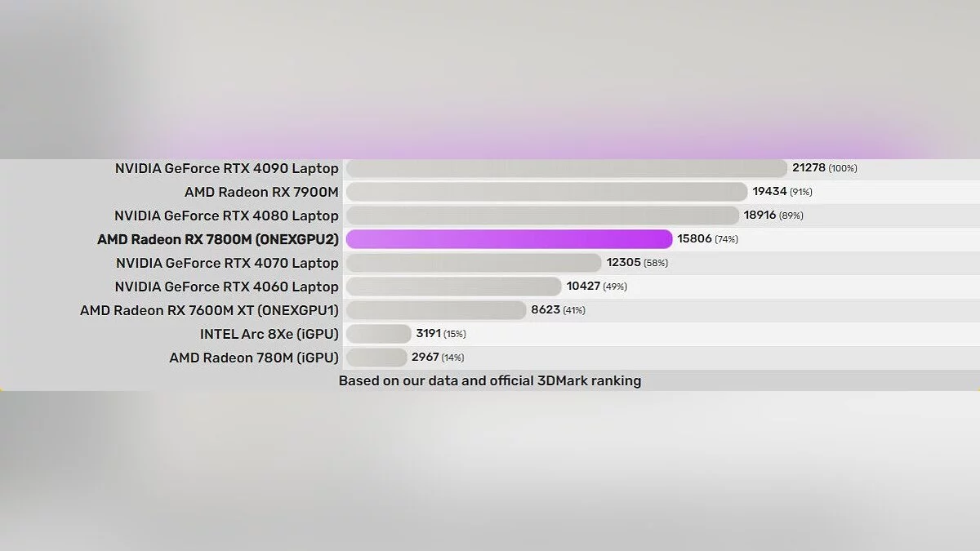Click the RTX 4090 Laptop gray bar
This screenshot has width=980, height=551.
coord(566,168)
